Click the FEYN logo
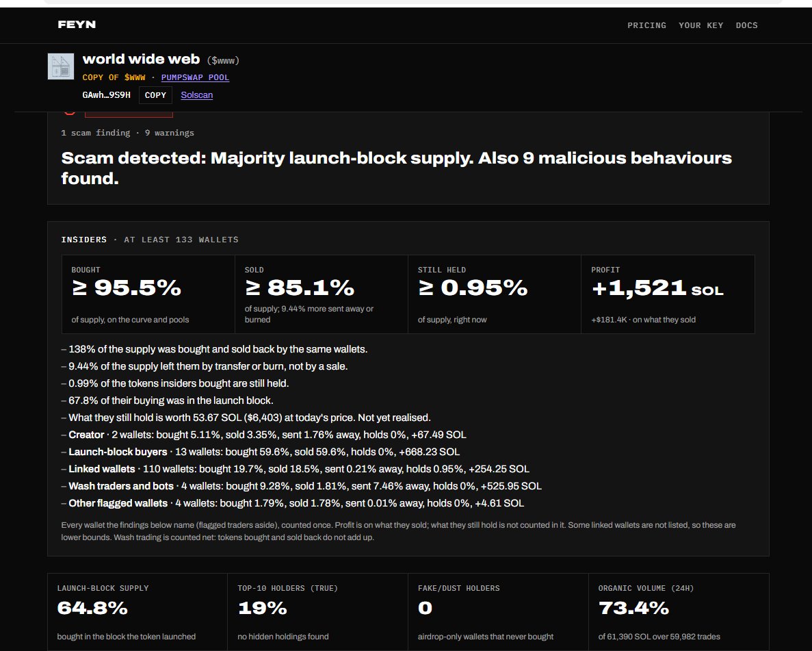 (x=77, y=25)
